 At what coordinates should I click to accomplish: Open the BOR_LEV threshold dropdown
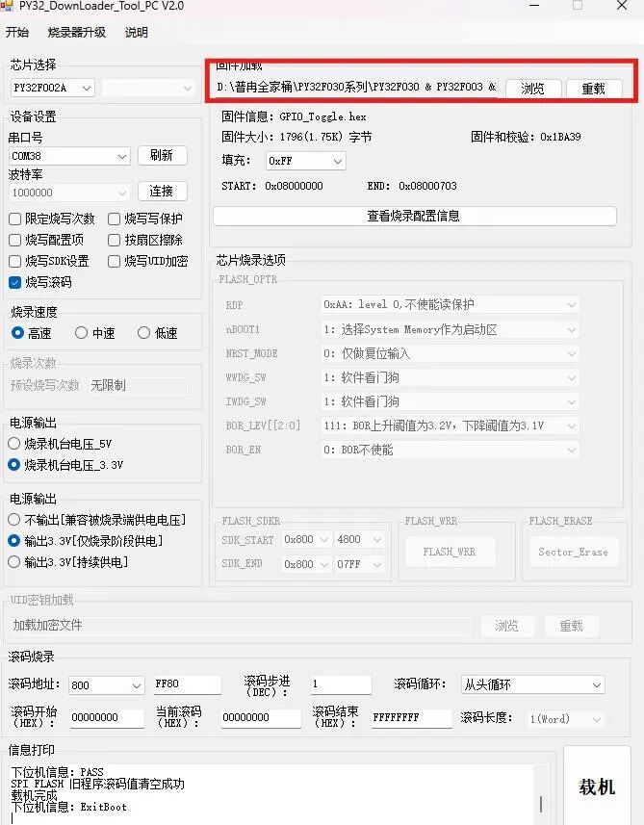click(450, 425)
